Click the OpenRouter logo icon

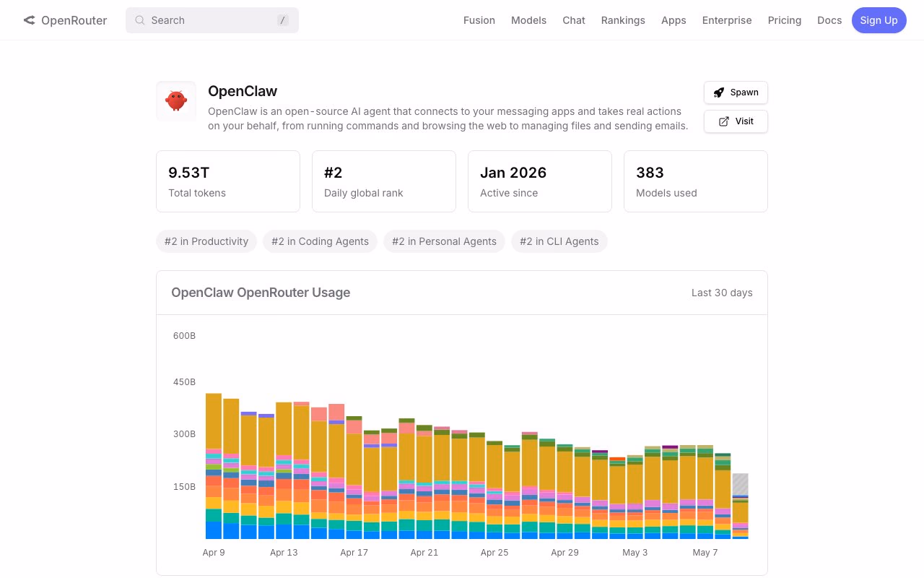[29, 20]
